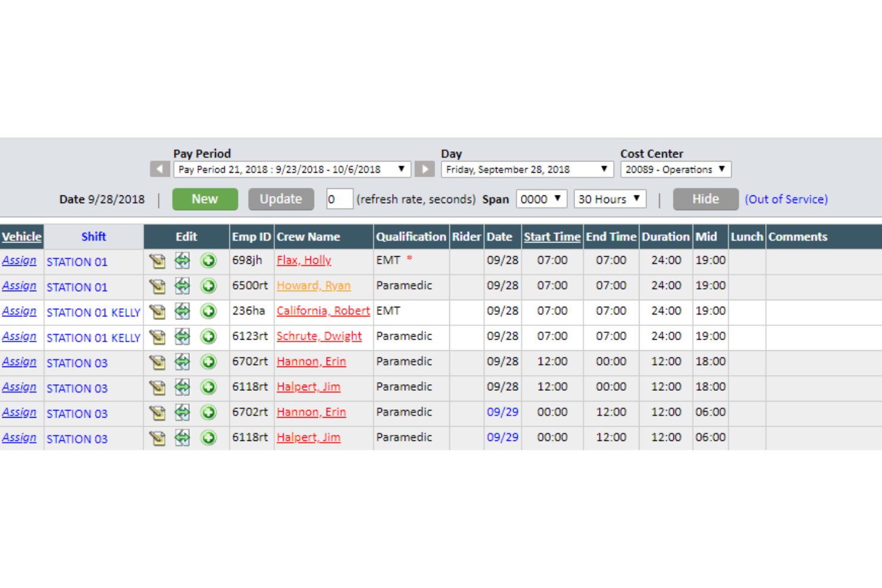Click Assign for Howard, Ryan row

(19, 286)
